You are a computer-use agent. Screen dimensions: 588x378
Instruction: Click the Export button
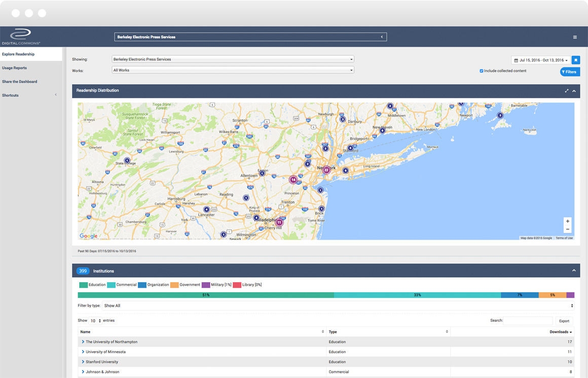[x=564, y=321]
